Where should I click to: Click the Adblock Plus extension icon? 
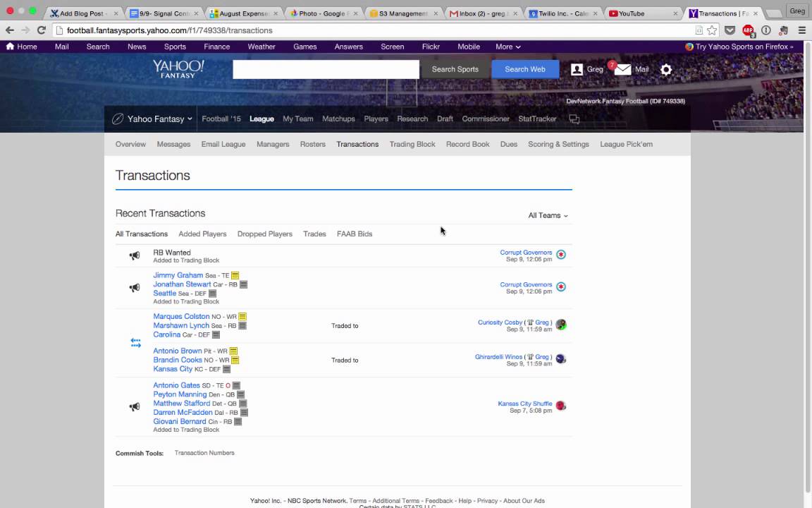tap(748, 30)
